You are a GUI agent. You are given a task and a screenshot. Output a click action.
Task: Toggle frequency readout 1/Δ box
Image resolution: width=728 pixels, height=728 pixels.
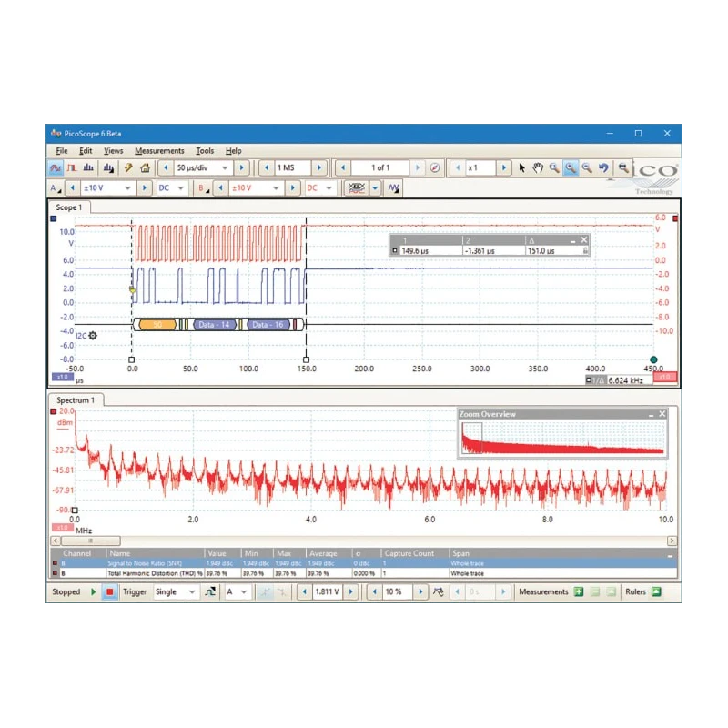coord(596,380)
